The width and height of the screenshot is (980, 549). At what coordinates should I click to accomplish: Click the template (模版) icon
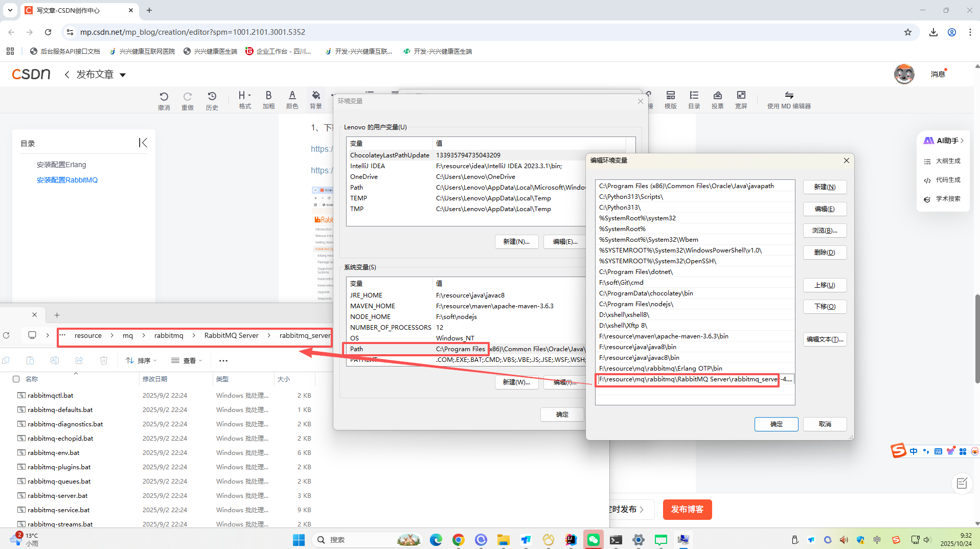coord(670,100)
